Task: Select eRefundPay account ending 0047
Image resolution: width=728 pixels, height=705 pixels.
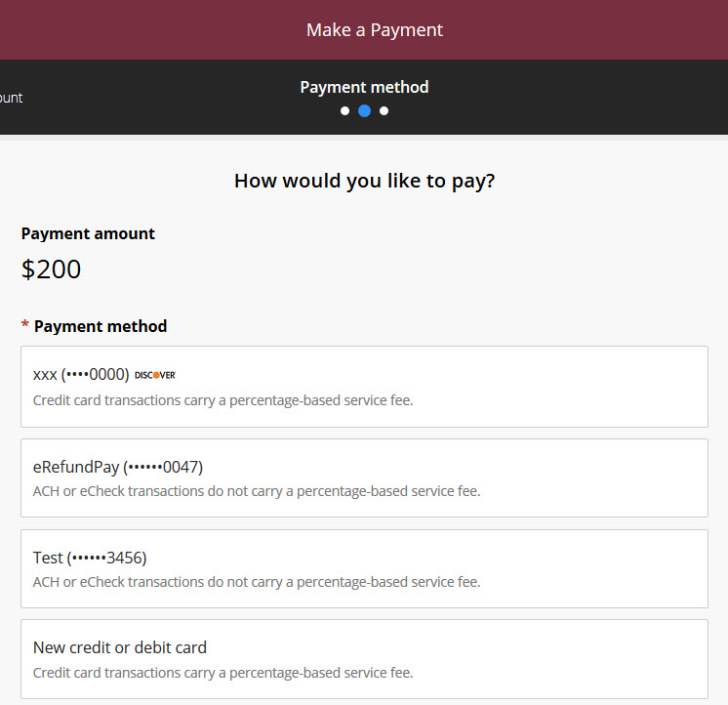Action: pyautogui.click(x=364, y=477)
